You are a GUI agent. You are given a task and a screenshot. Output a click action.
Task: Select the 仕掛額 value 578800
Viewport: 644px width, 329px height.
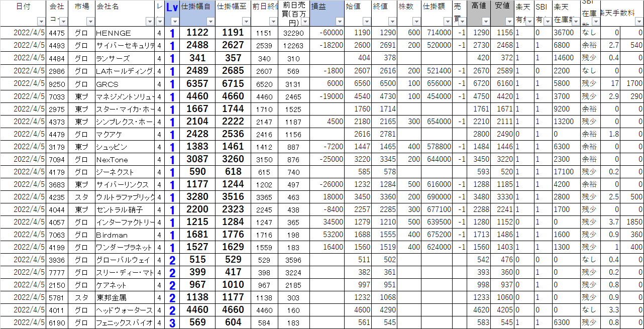point(437,147)
